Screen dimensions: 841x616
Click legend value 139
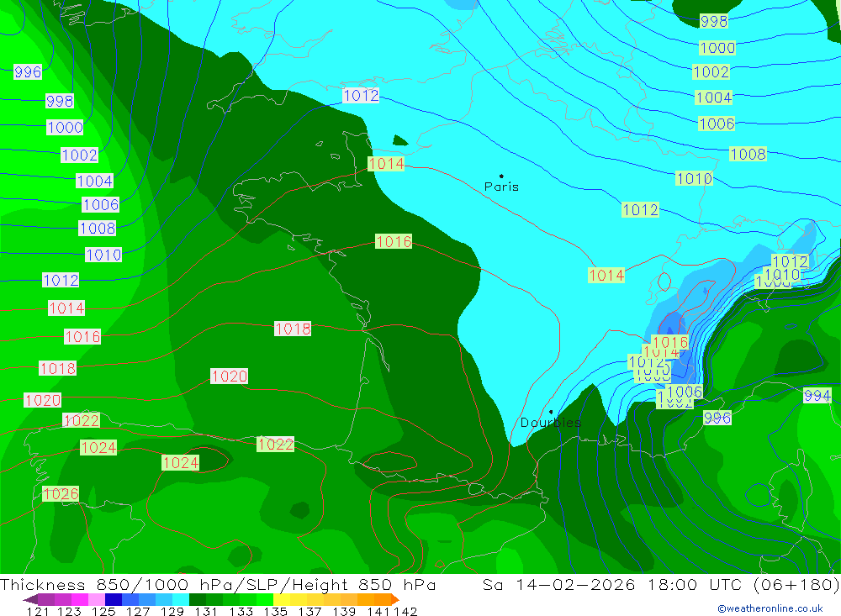coord(344,611)
